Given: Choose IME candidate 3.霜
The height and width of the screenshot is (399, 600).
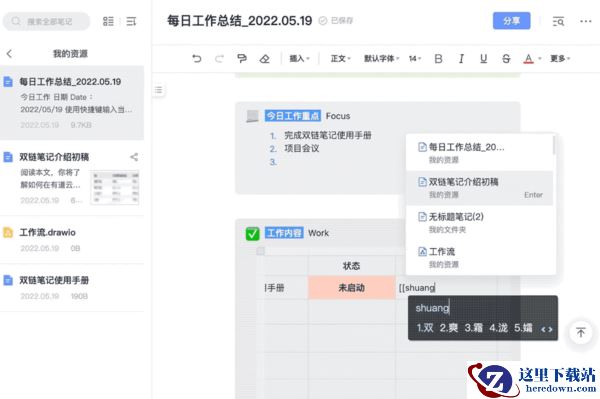Looking at the screenshot, I should pyautogui.click(x=473, y=328).
